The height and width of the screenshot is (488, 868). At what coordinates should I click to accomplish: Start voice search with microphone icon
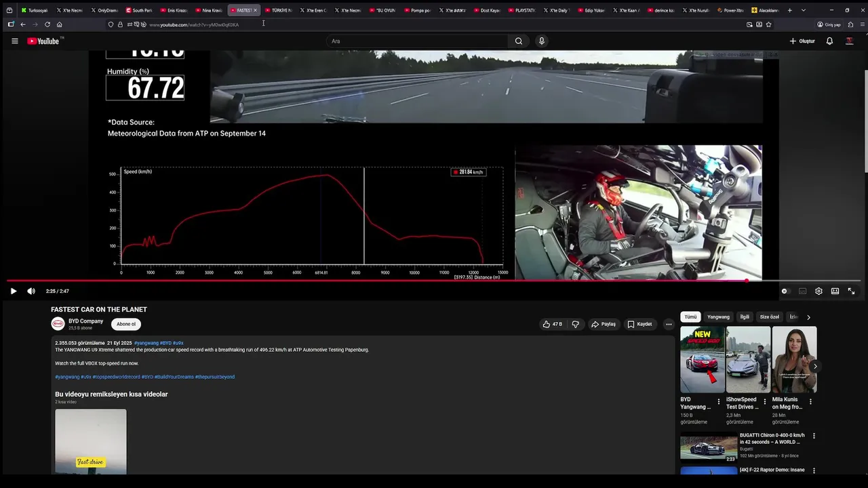pos(541,41)
